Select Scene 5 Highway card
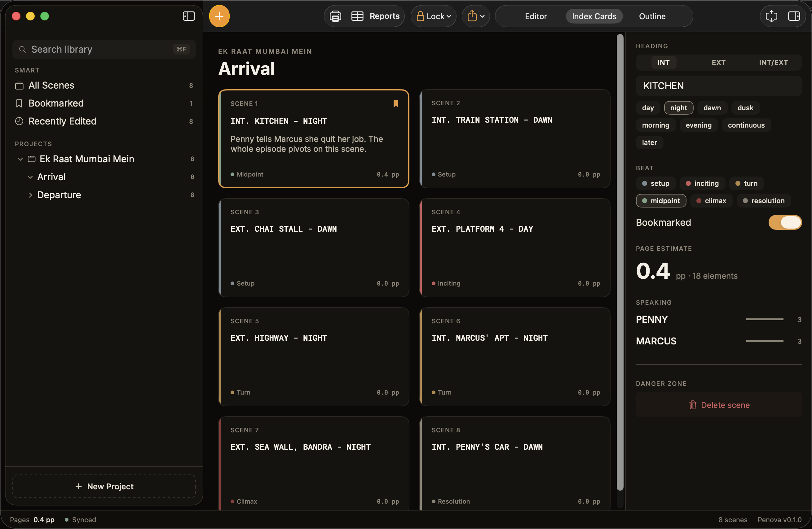 (314, 357)
